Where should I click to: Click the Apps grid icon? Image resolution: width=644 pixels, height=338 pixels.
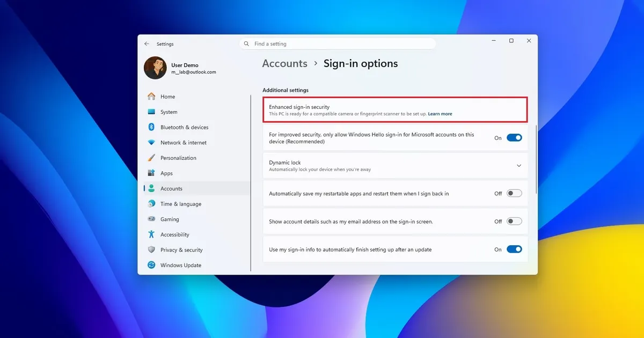click(x=151, y=173)
